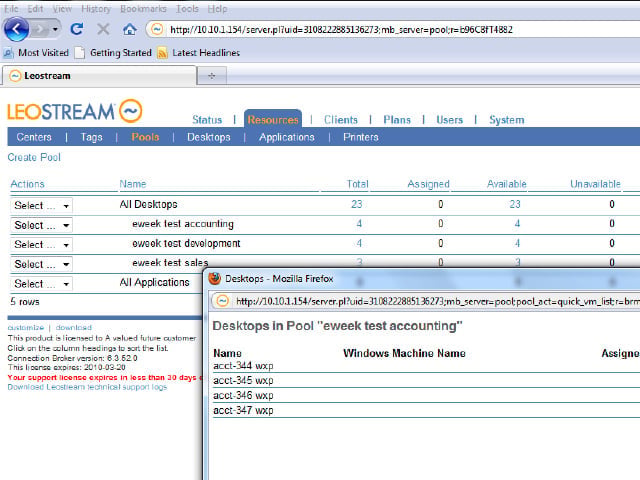640x480 pixels.
Task: Download Leostream technical support logs
Action: [87, 387]
